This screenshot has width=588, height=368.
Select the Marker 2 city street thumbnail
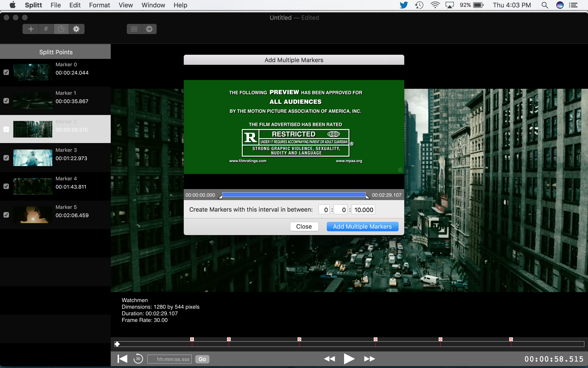tap(33, 129)
